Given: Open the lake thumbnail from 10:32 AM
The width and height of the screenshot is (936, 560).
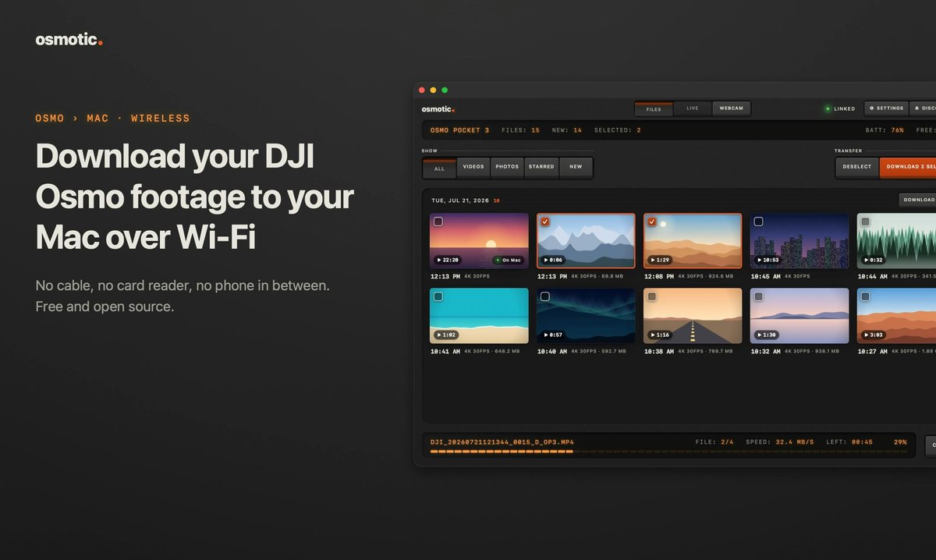Looking at the screenshot, I should coord(799,316).
